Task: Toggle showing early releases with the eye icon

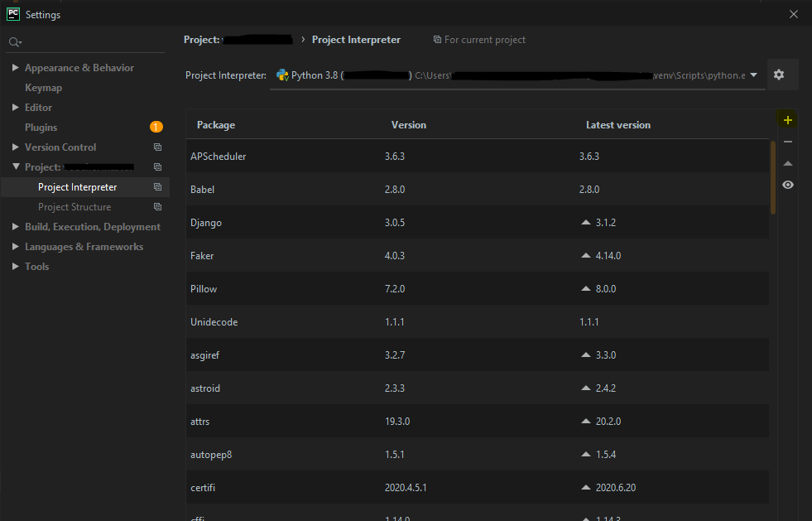Action: point(787,184)
